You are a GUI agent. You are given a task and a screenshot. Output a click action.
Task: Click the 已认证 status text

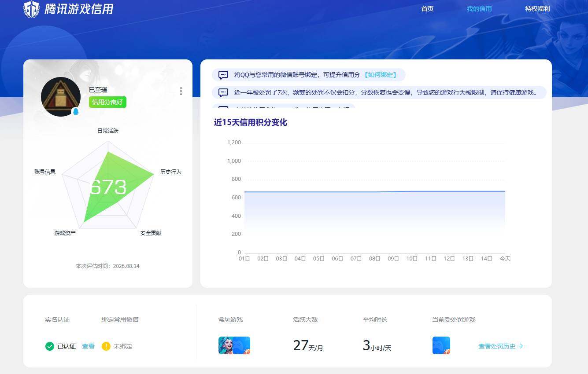point(67,346)
